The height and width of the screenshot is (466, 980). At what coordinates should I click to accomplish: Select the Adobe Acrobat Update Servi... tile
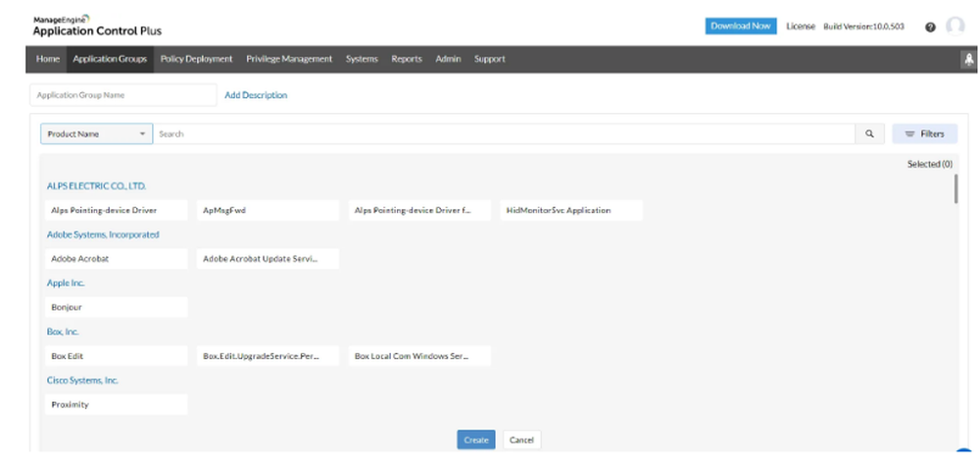(x=269, y=259)
